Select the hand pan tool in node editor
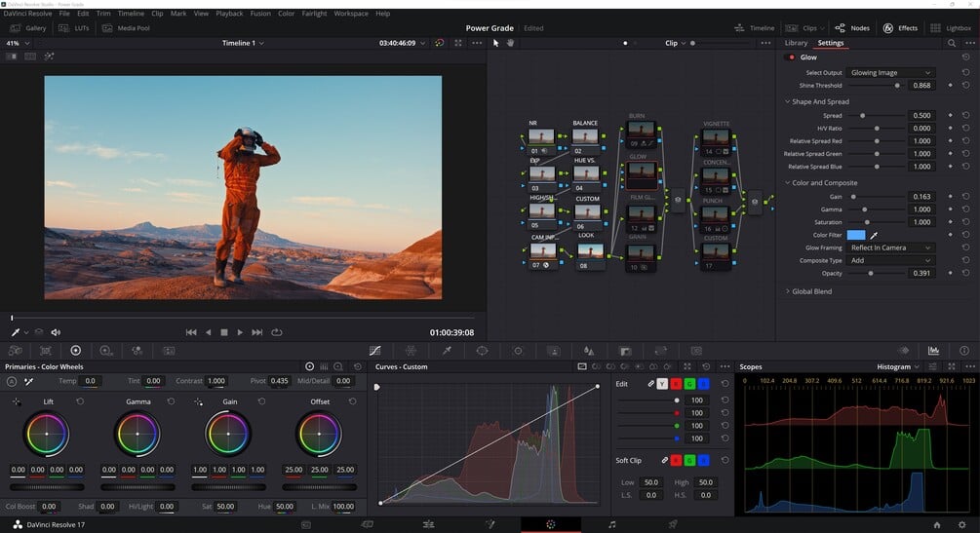 pyautogui.click(x=509, y=43)
